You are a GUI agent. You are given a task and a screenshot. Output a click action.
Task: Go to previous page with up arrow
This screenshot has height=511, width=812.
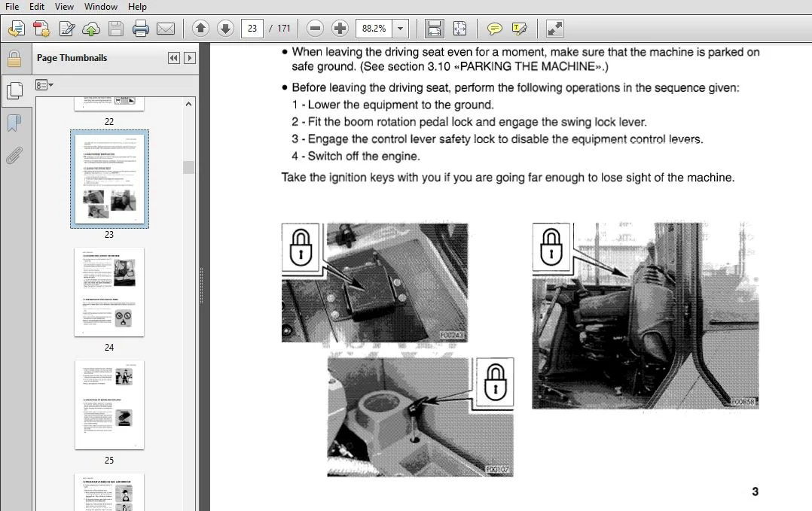pyautogui.click(x=200, y=29)
